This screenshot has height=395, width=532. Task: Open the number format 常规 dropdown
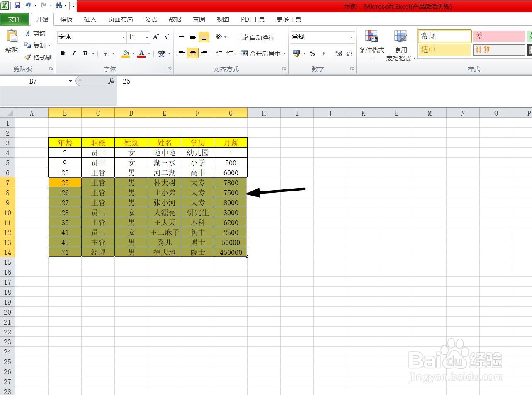point(352,37)
